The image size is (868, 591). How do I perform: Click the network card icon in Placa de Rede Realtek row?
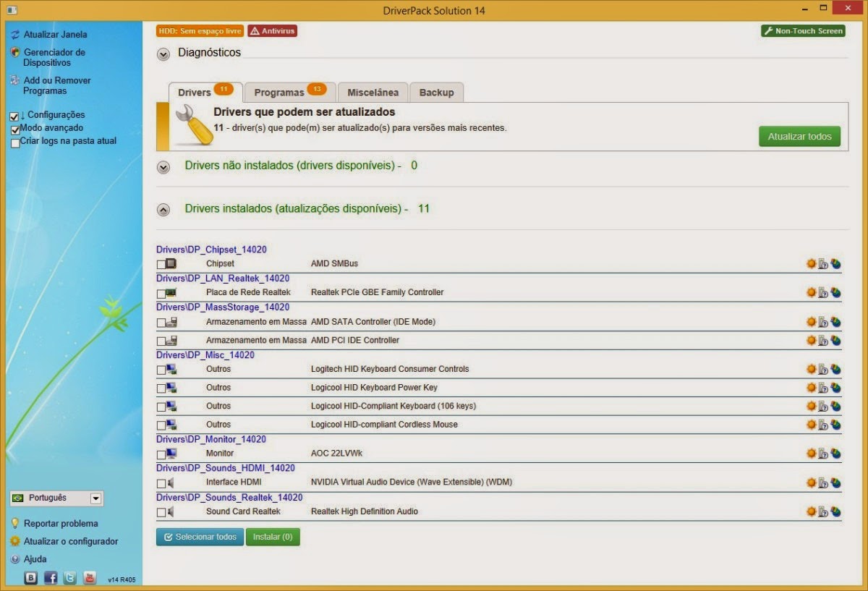(x=171, y=293)
